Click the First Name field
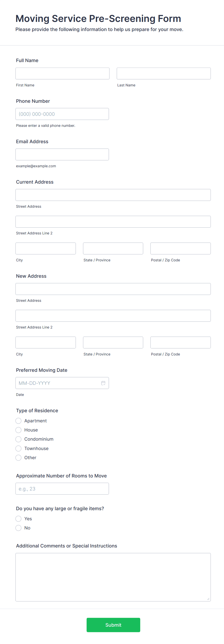 (x=62, y=73)
